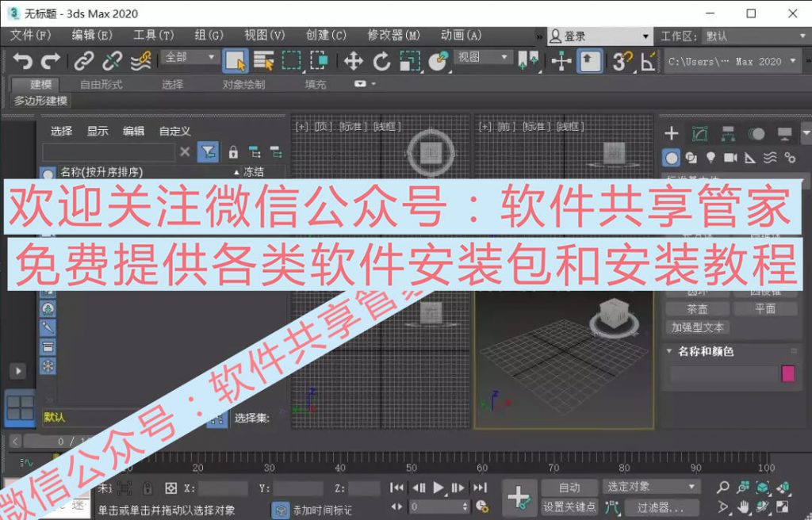Click the 多边形建模 panel label
Viewport: 812px width, 520px height.
click(40, 101)
